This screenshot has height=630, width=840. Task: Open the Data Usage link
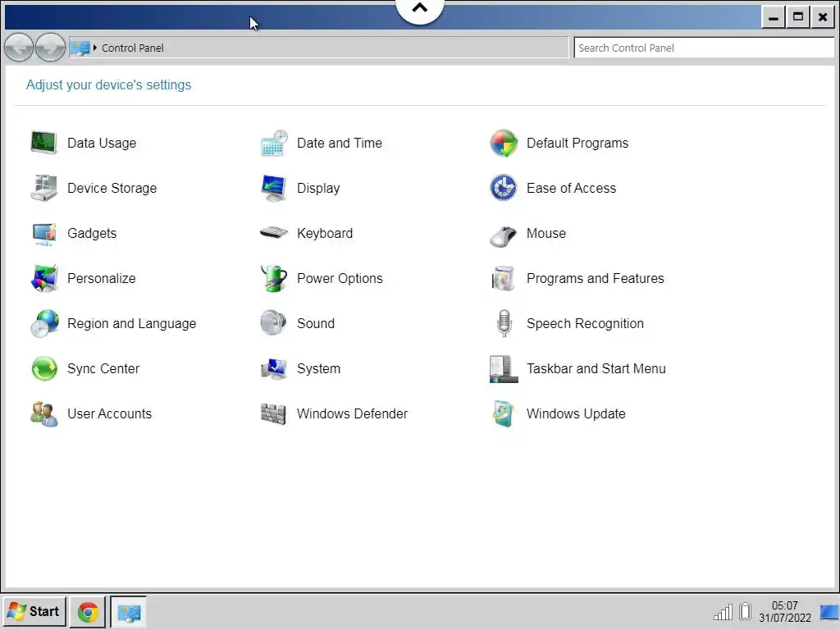[102, 143]
